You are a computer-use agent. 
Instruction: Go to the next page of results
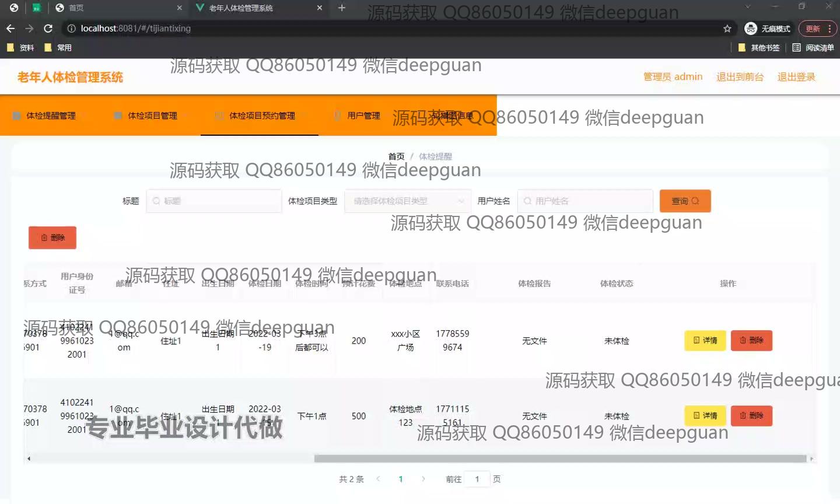point(423,479)
